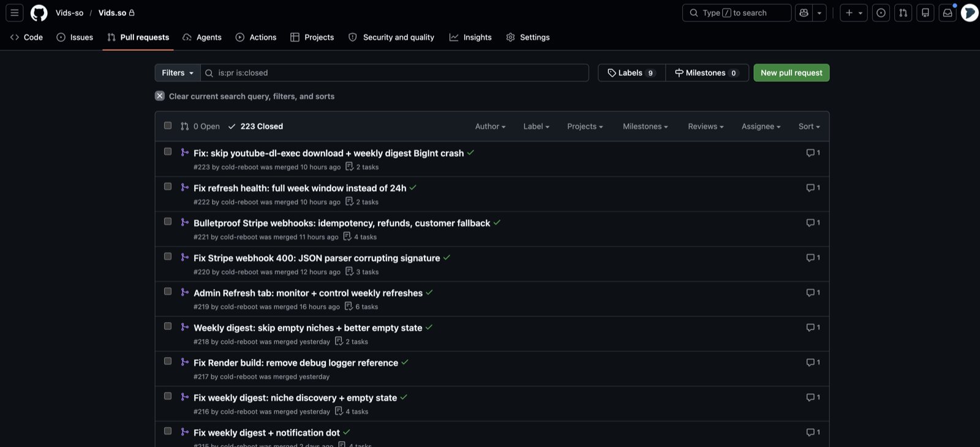The image size is (980, 447).
Task: Open the Vids.so repository link
Action: tap(112, 13)
